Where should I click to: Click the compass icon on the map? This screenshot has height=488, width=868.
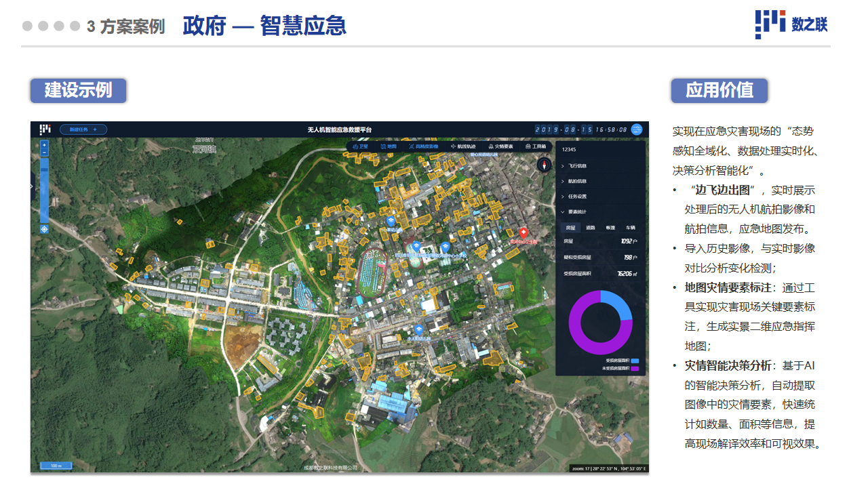545,164
